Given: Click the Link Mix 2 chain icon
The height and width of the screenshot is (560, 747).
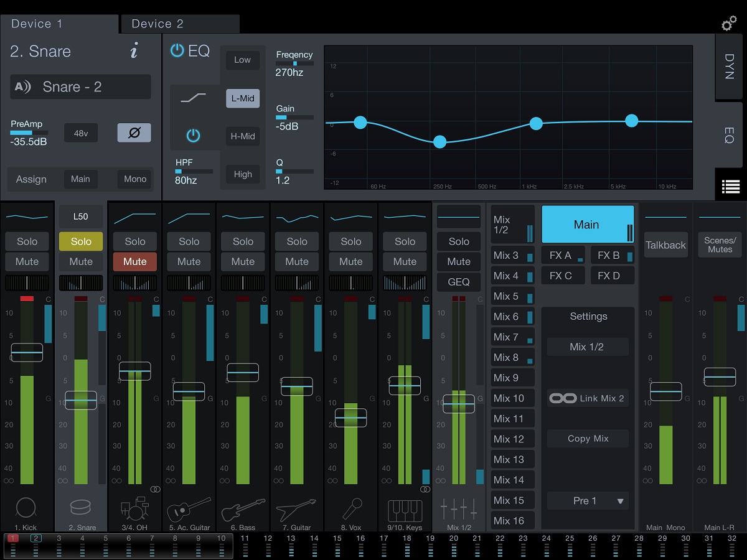Looking at the screenshot, I should [x=563, y=398].
